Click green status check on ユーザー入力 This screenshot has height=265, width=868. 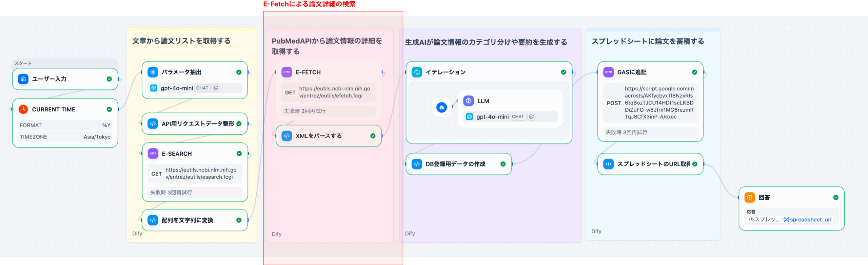[x=109, y=79]
